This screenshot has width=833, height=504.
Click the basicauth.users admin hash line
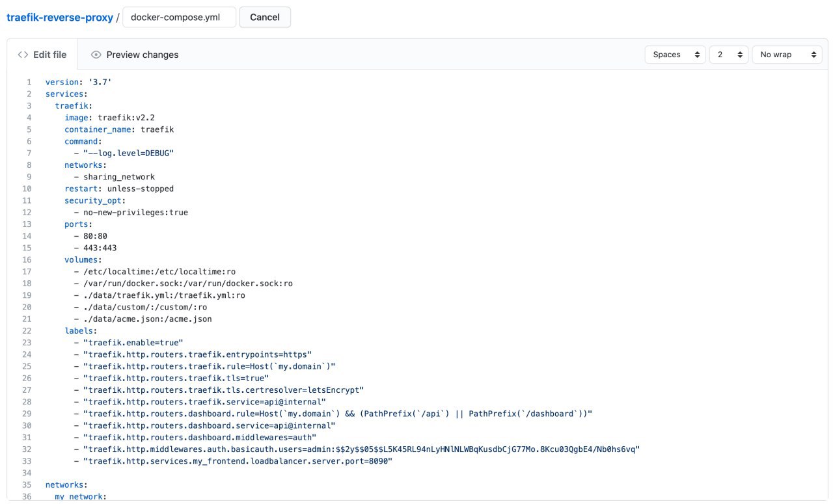click(x=357, y=449)
